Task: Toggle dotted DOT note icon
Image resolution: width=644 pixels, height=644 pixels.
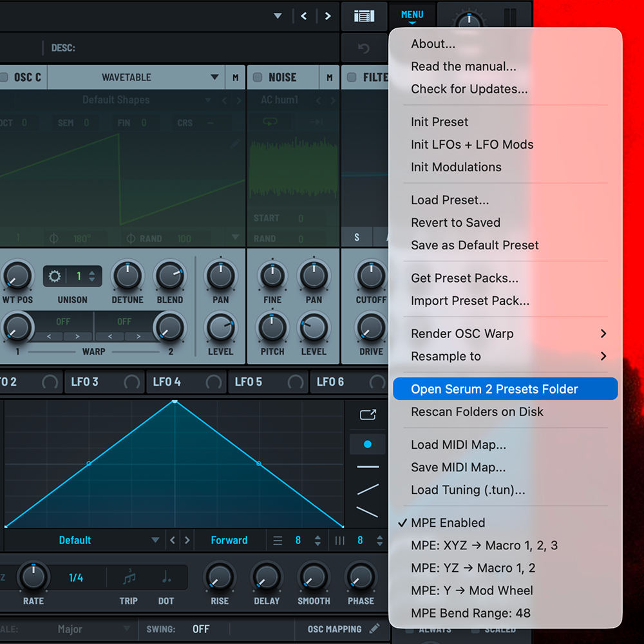Action: [x=166, y=577]
